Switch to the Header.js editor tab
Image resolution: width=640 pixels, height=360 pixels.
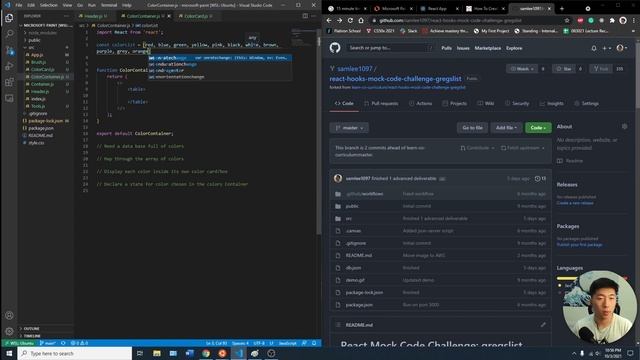[x=93, y=16]
